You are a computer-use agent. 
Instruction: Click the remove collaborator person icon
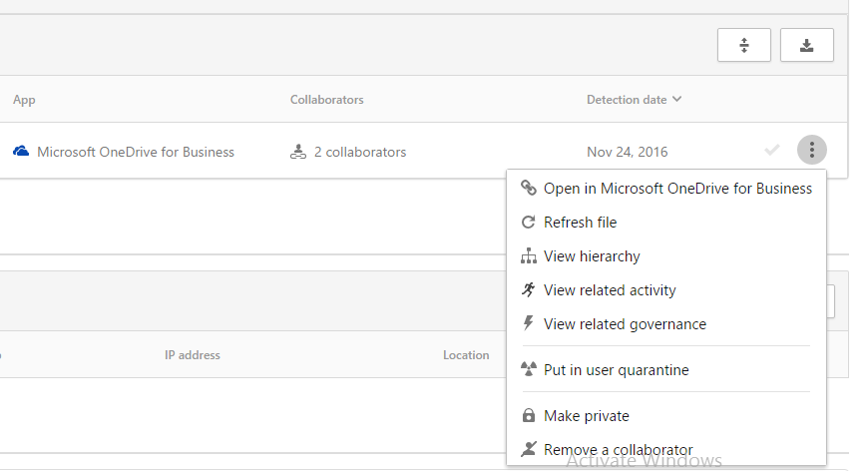pos(529,449)
